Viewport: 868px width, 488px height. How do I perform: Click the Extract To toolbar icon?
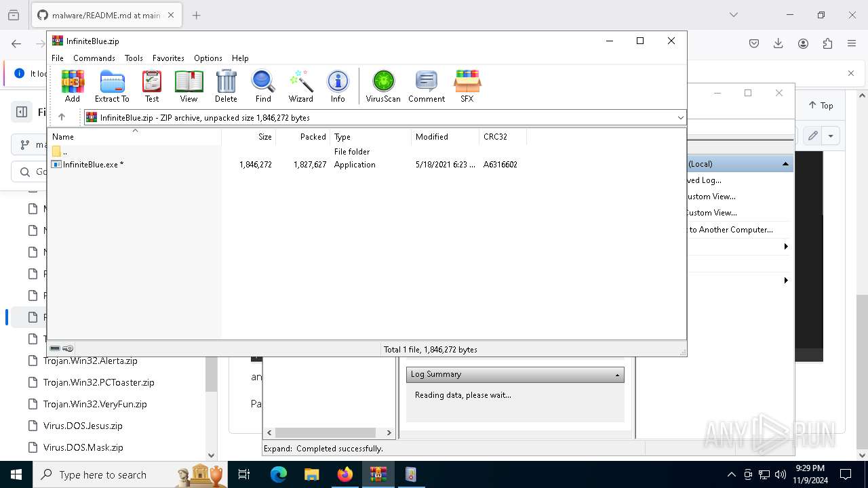112,86
